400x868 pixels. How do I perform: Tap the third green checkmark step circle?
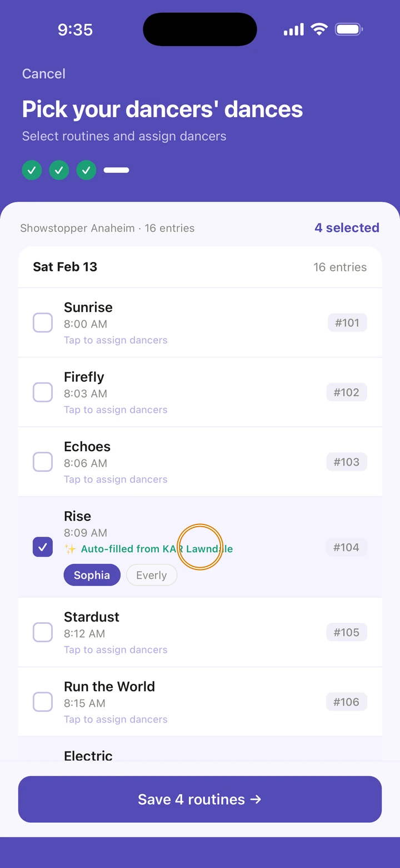point(86,170)
